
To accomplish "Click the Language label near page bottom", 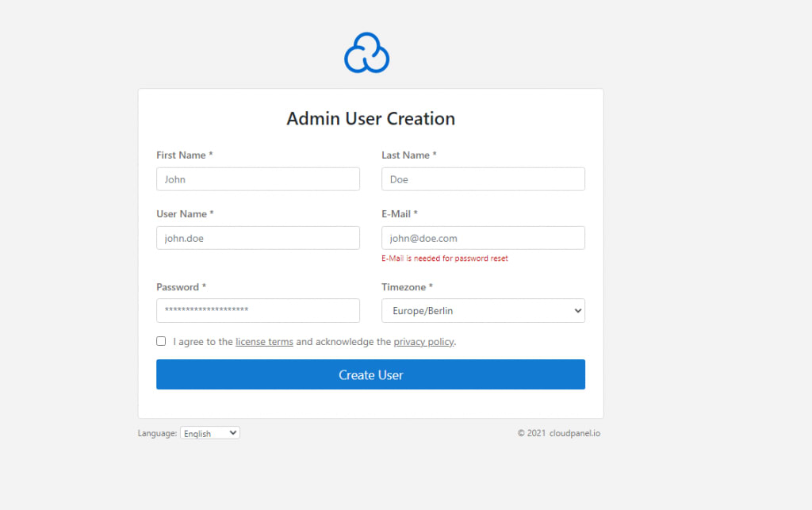I will tap(156, 432).
